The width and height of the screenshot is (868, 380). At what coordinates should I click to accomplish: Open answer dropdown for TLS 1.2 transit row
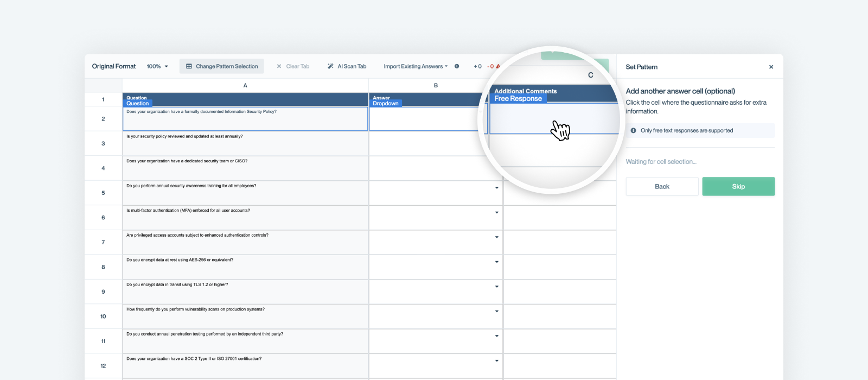[496, 287]
